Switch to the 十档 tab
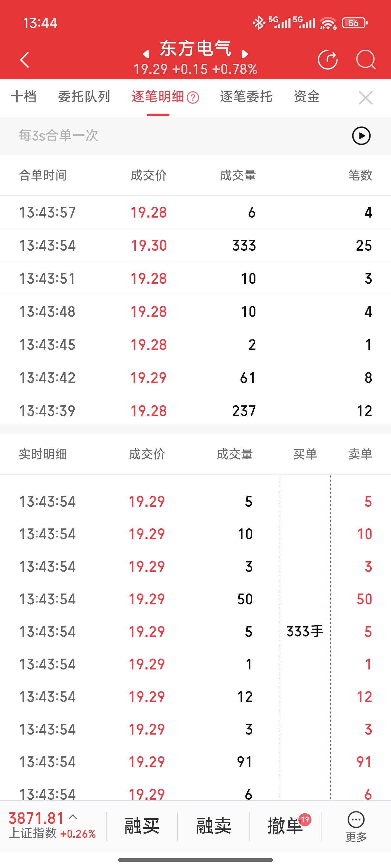 coord(24,97)
